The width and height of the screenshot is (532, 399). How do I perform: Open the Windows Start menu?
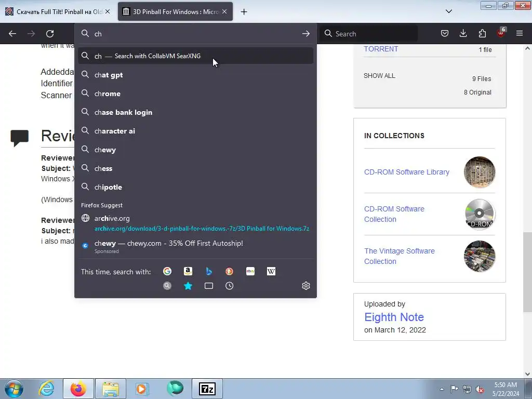click(14, 389)
